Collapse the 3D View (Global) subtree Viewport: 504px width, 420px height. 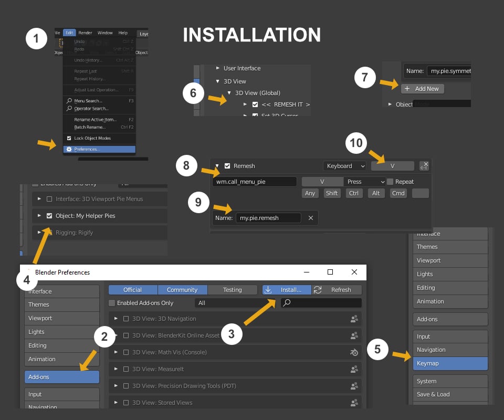229,93
